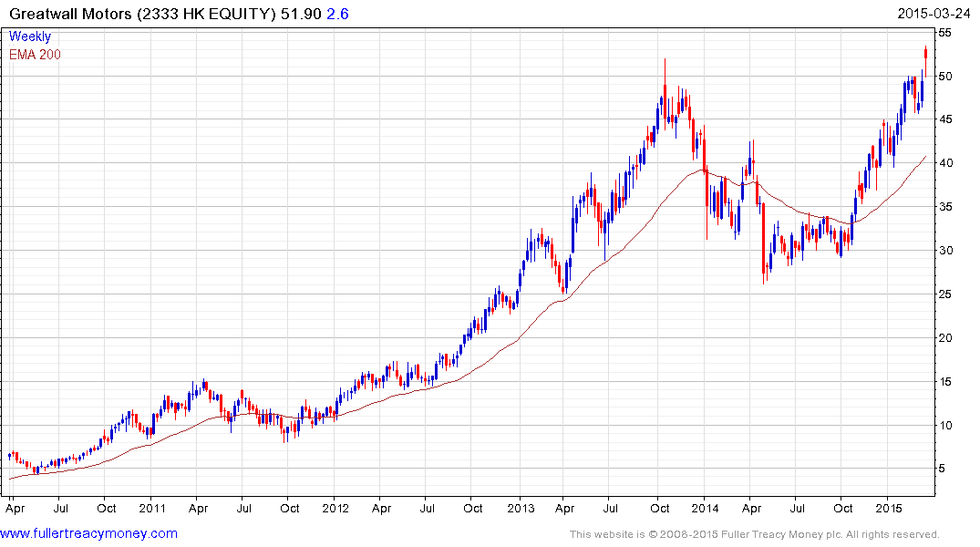Screen dimensions: 980x547
Task: Click the 2012 year label on time axis
Action: coord(335,508)
